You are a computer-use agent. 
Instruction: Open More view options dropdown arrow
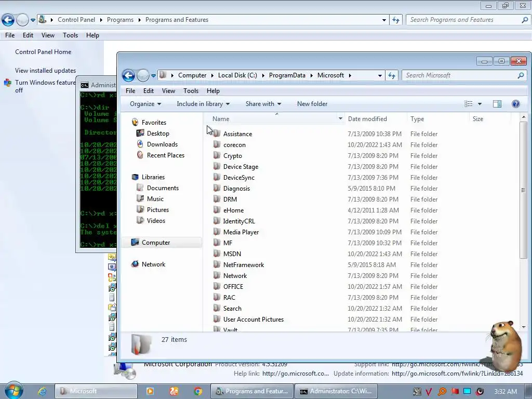(x=480, y=104)
